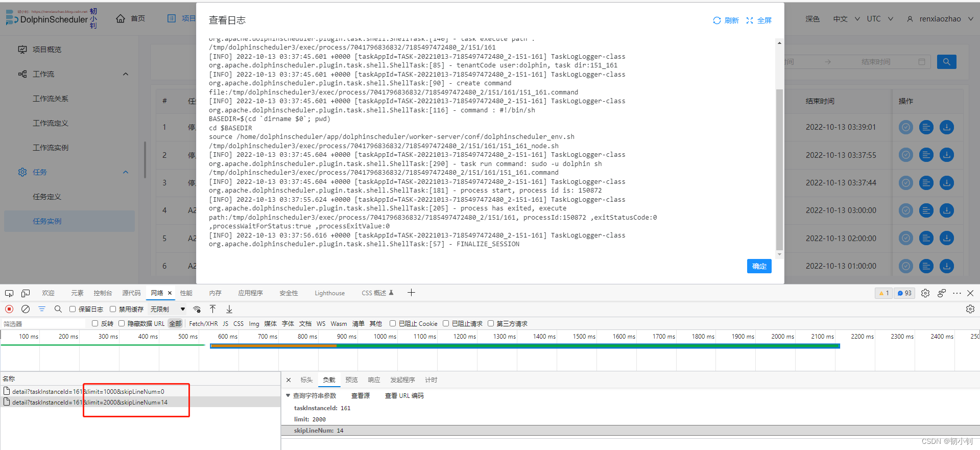Collapse the 工作流 sidebar menu
980x450 pixels.
tap(126, 74)
